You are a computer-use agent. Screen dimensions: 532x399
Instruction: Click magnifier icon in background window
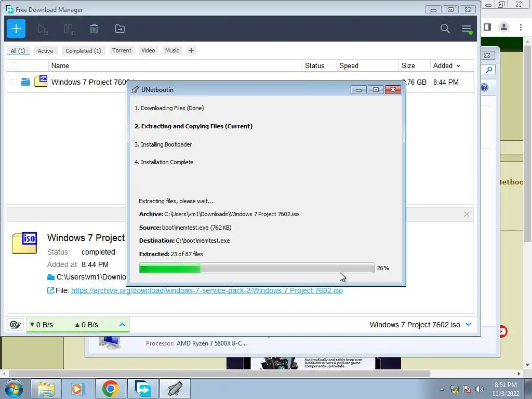[489, 70]
